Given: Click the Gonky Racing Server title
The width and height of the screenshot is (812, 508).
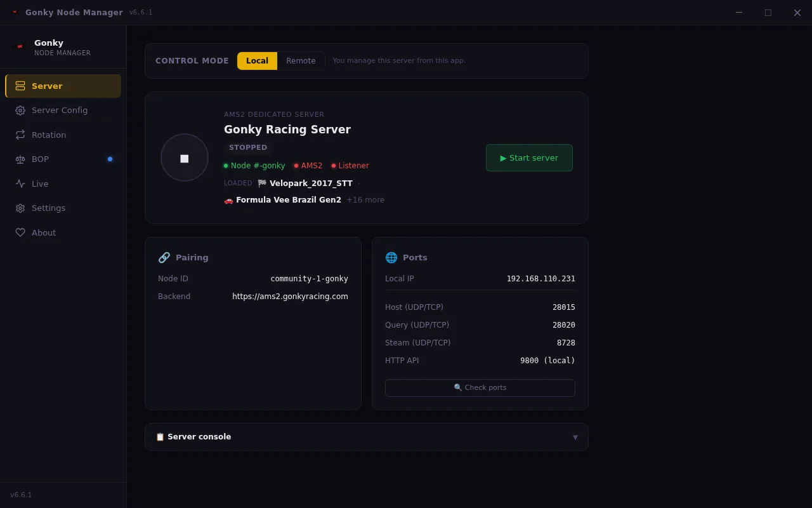Looking at the screenshot, I should (x=287, y=130).
